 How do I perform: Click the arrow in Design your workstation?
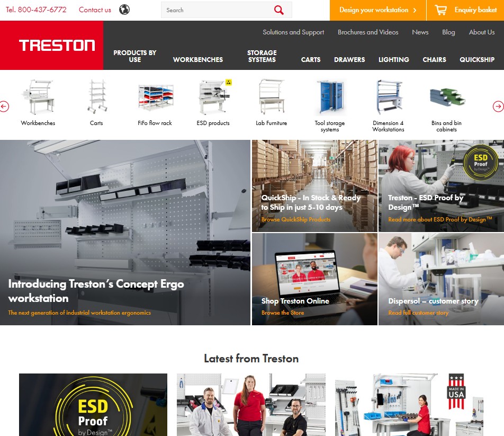point(415,10)
